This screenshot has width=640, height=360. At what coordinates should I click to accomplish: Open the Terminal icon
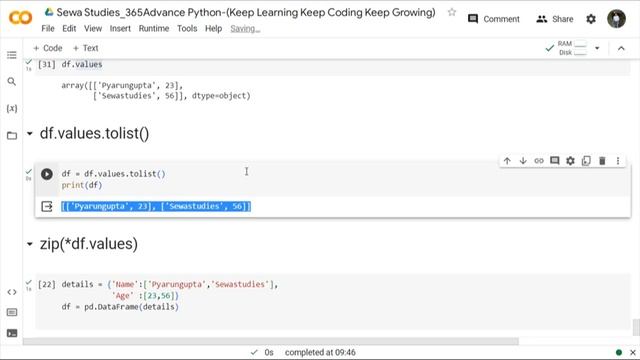coord(12,333)
